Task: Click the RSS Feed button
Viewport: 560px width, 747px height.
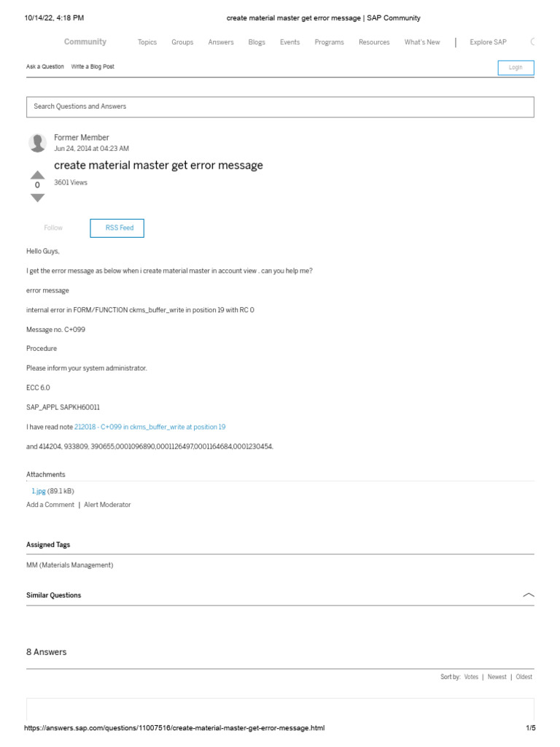Action: (117, 228)
